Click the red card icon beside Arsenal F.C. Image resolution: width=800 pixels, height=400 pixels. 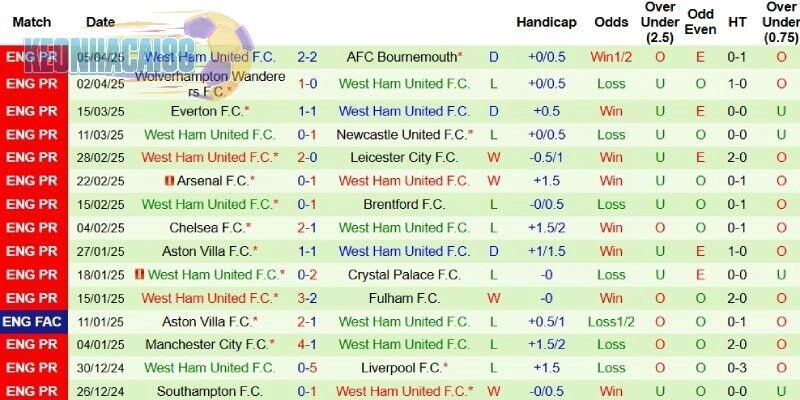tap(168, 181)
